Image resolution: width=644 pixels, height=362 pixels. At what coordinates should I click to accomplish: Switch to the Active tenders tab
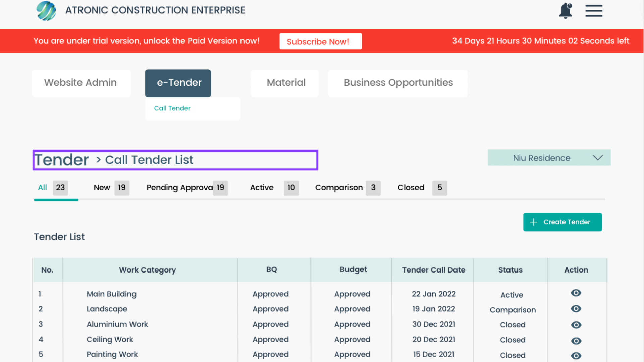pyautogui.click(x=262, y=187)
